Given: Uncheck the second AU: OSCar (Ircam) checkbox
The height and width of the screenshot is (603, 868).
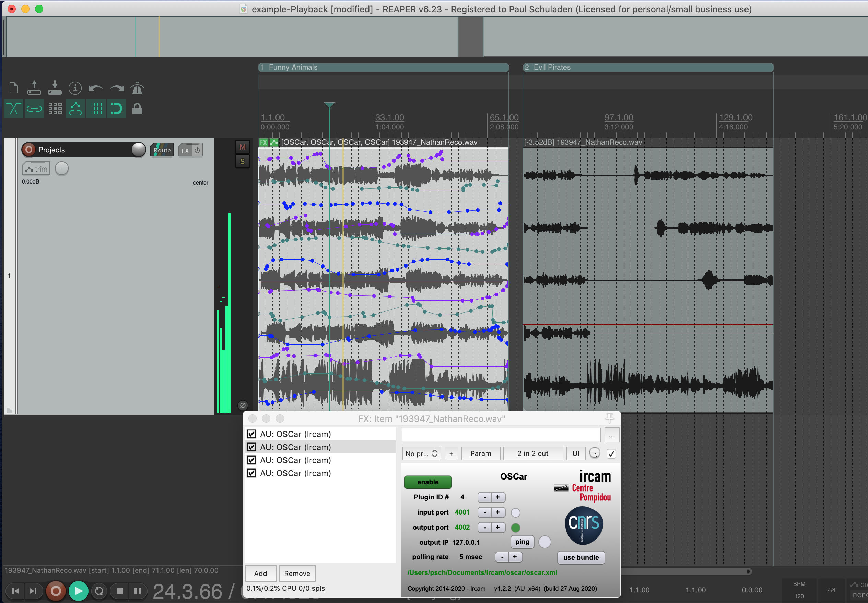Looking at the screenshot, I should coord(251,447).
